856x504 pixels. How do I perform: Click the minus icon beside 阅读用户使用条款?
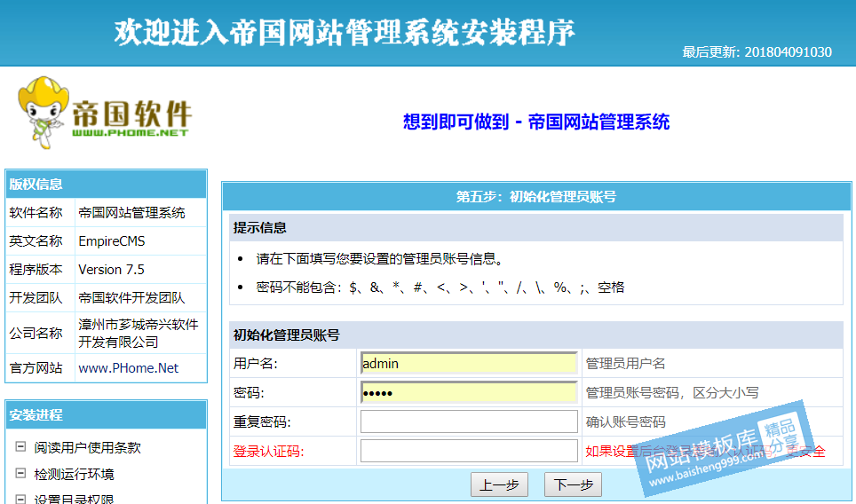(x=20, y=446)
